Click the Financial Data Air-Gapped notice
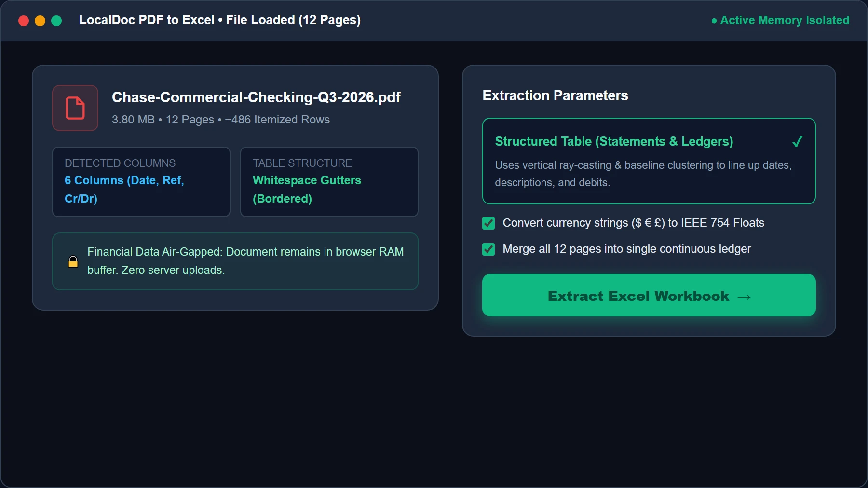The image size is (868, 488). point(235,261)
